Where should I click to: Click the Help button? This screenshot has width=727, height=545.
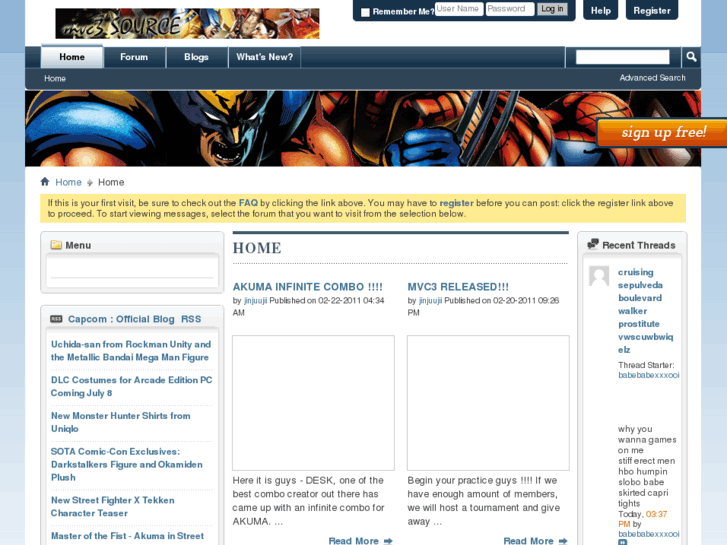tap(600, 10)
